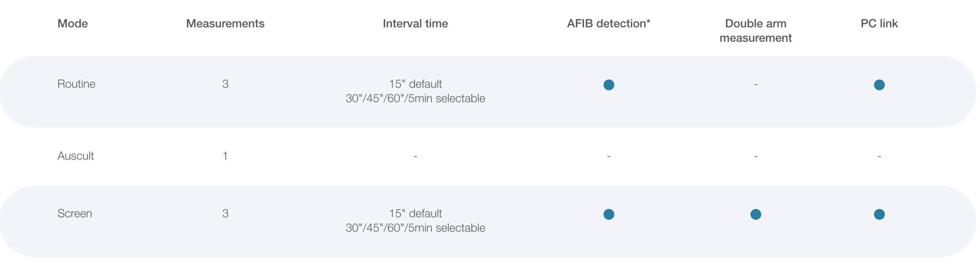The image size is (980, 273).
Task: Click the Screen row measurements value 3
Action: [x=225, y=214]
